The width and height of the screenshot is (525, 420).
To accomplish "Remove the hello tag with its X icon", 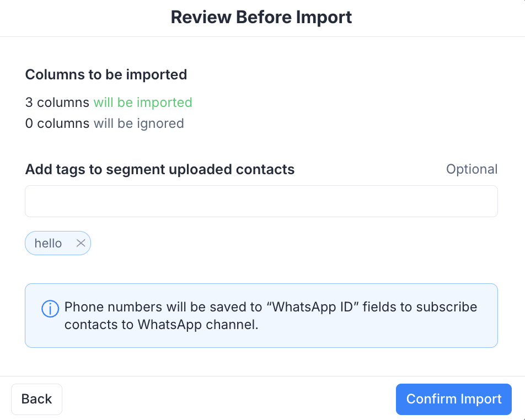I will (x=81, y=243).
